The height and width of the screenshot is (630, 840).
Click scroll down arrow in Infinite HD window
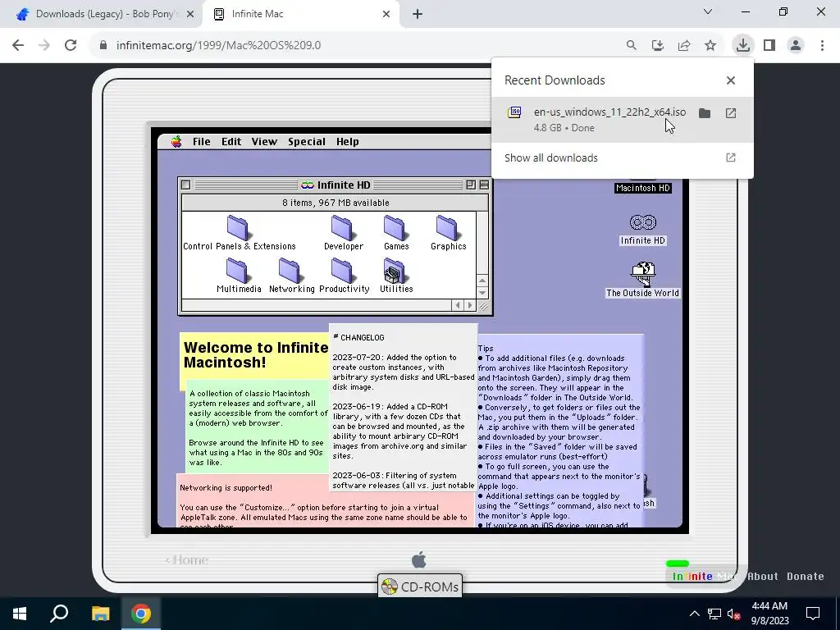(x=482, y=293)
